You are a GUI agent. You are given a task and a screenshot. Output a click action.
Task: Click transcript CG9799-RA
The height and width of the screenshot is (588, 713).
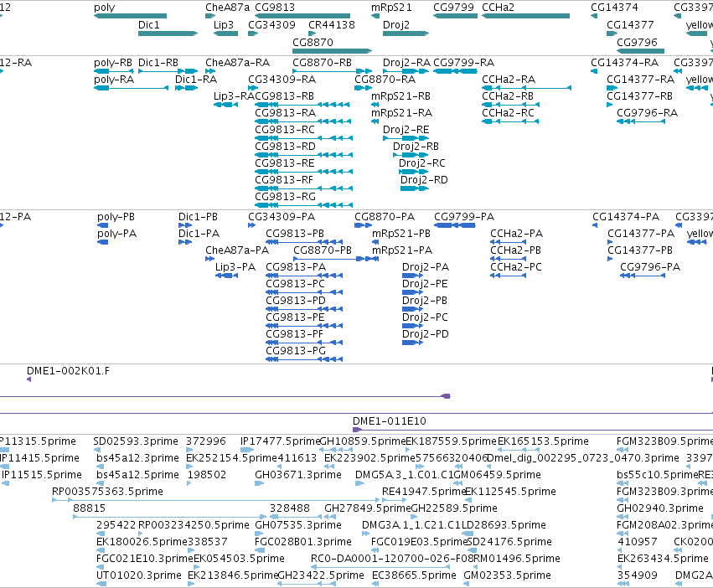tap(455, 71)
